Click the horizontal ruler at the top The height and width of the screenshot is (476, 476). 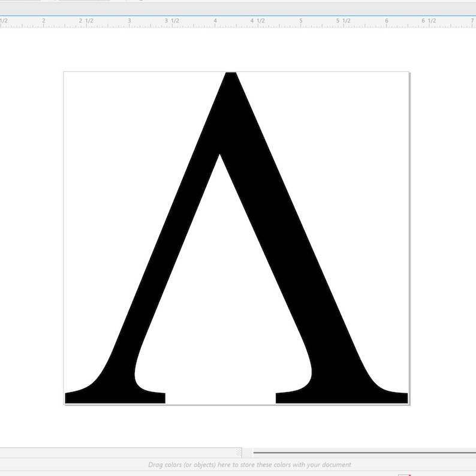[238, 22]
